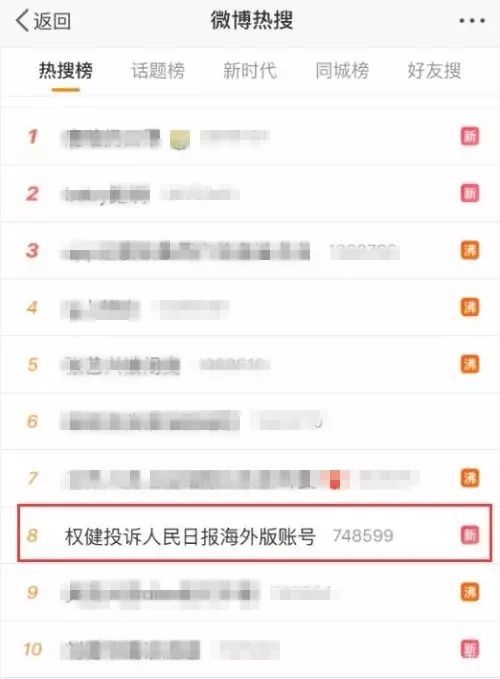Switch to the 新时代 tab
Viewport: 500px width, 679px height.
250,71
